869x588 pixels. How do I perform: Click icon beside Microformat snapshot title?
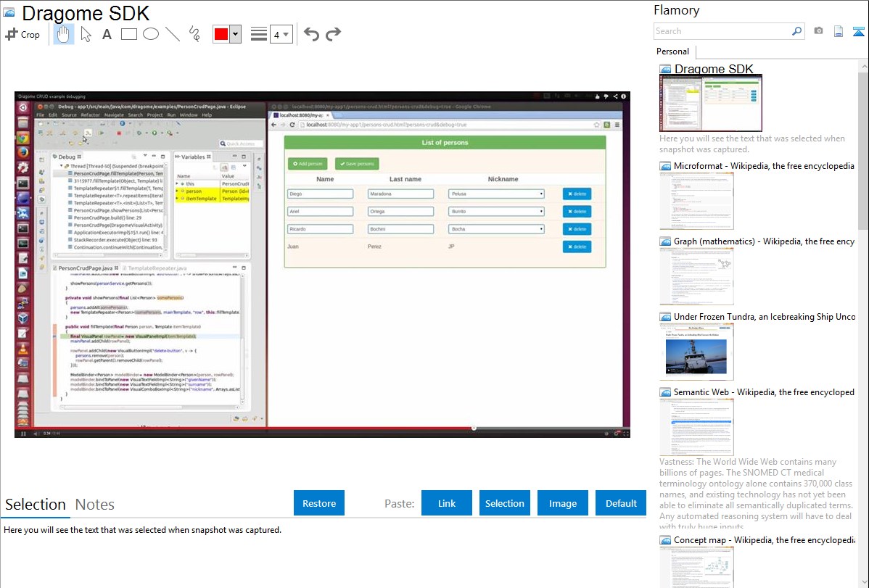(666, 166)
